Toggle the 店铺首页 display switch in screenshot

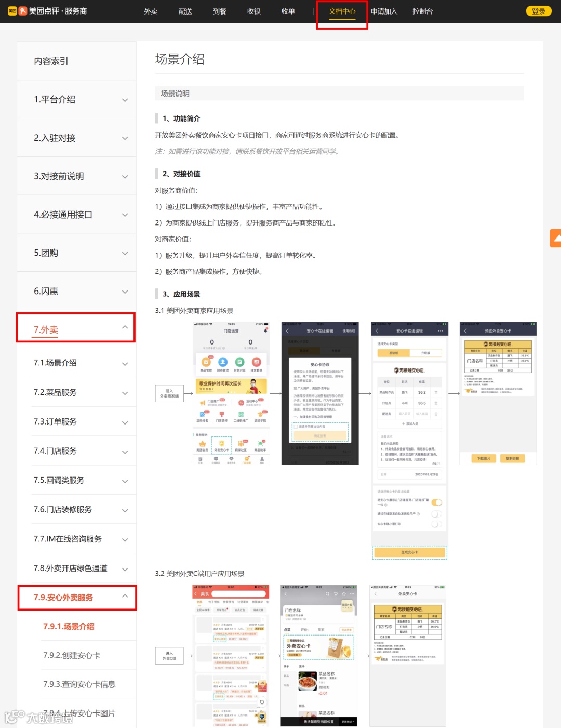437,502
